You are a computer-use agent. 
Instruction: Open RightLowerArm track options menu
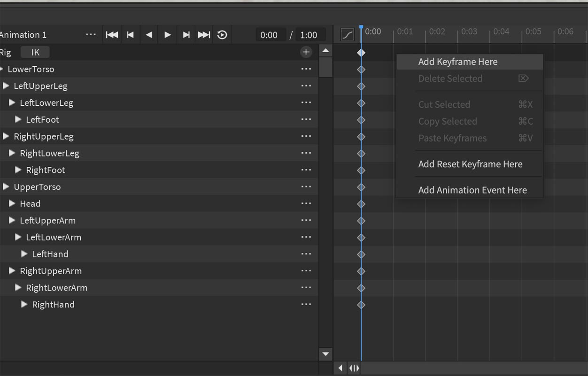pyautogui.click(x=306, y=288)
